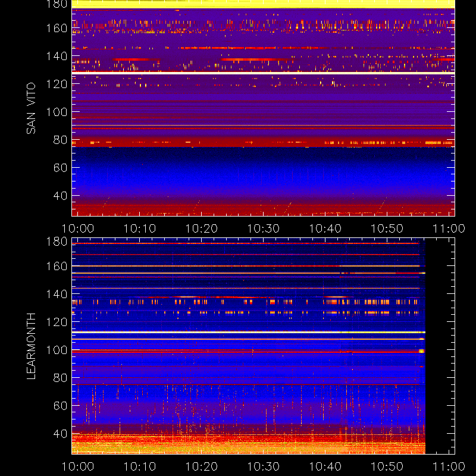
Task: Pick the 100 tick label on LEARMONTH axis
Action: [x=57, y=350]
